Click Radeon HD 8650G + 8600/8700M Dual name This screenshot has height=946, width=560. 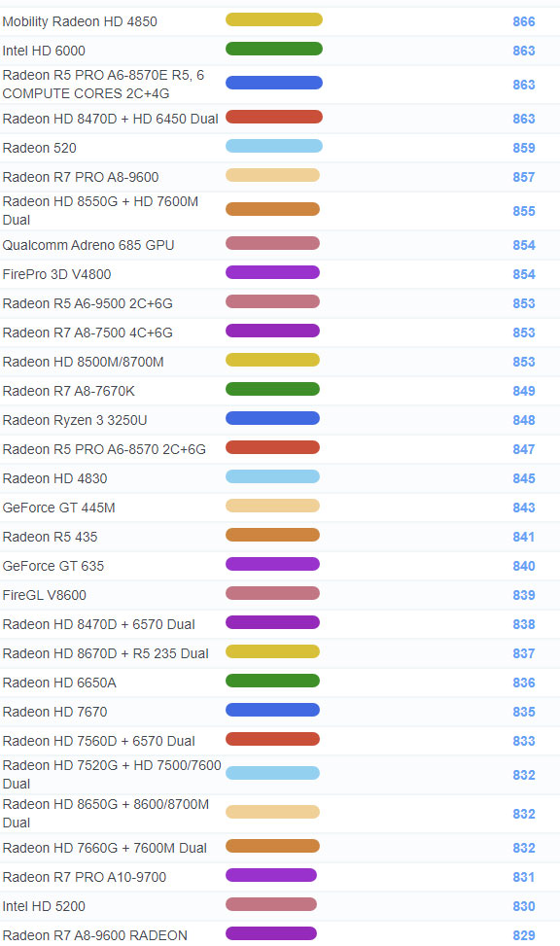click(x=106, y=813)
